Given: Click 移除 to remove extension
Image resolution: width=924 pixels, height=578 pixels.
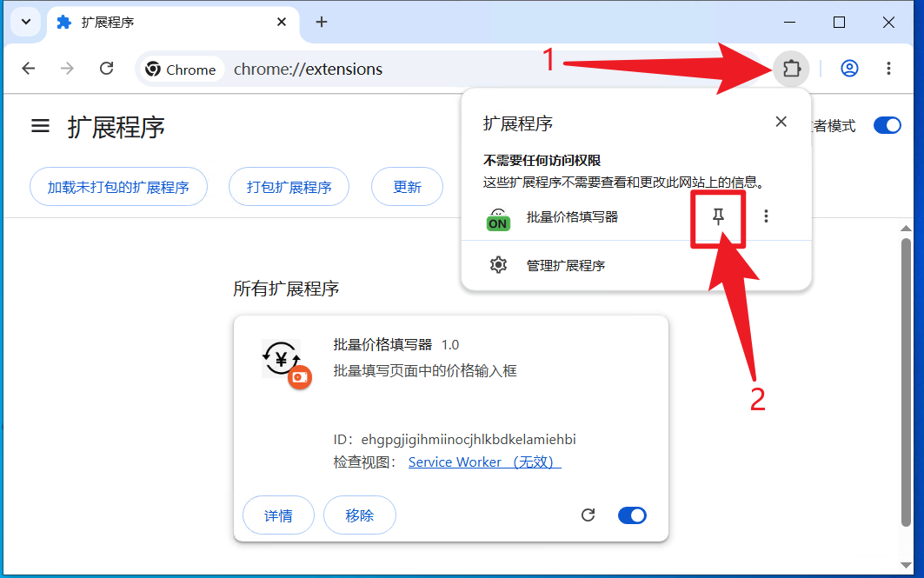Looking at the screenshot, I should (360, 515).
